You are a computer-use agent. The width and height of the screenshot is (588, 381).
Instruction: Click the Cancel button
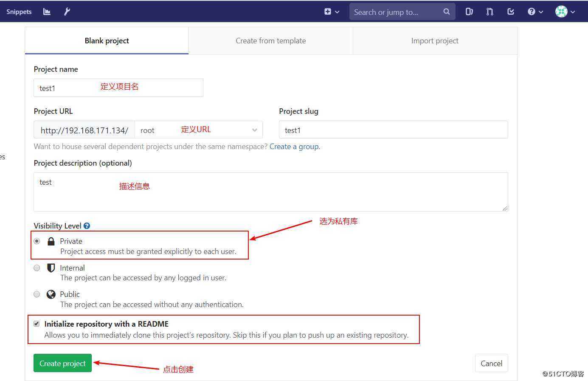click(x=491, y=363)
